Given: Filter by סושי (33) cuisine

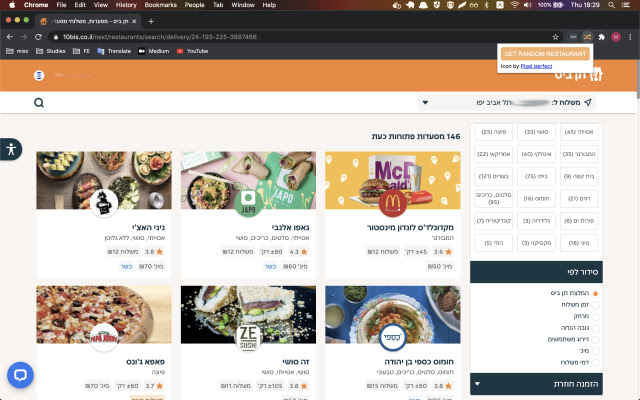Looking at the screenshot, I should pos(536,132).
